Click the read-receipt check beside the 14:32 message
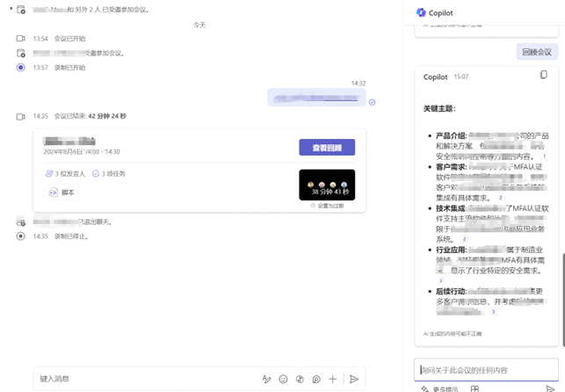Screen dimensions: 565x392 tap(372, 103)
